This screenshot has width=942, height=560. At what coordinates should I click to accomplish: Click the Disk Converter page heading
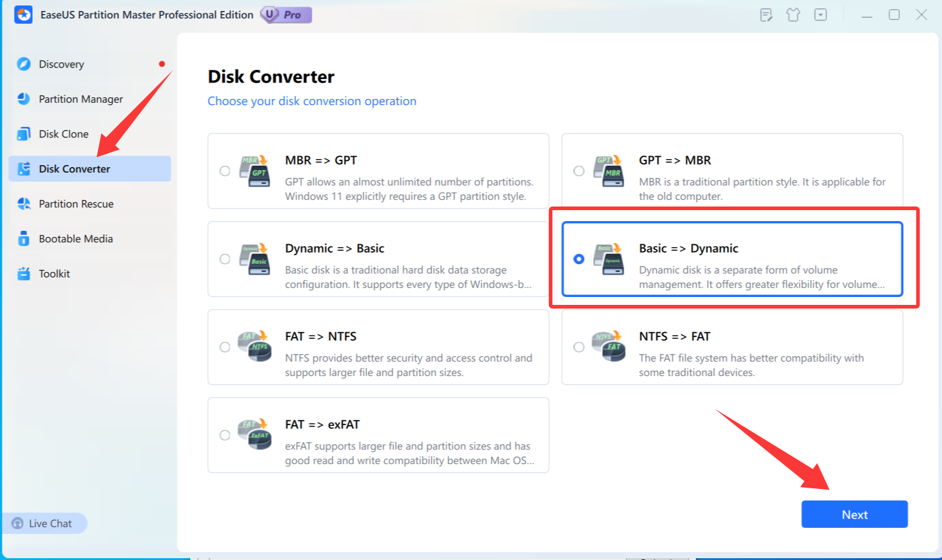(x=271, y=77)
